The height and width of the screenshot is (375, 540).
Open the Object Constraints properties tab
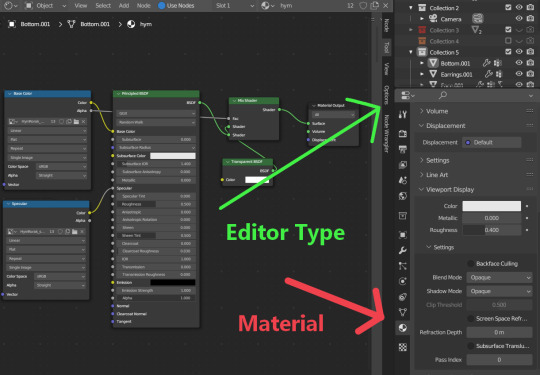[x=402, y=296]
